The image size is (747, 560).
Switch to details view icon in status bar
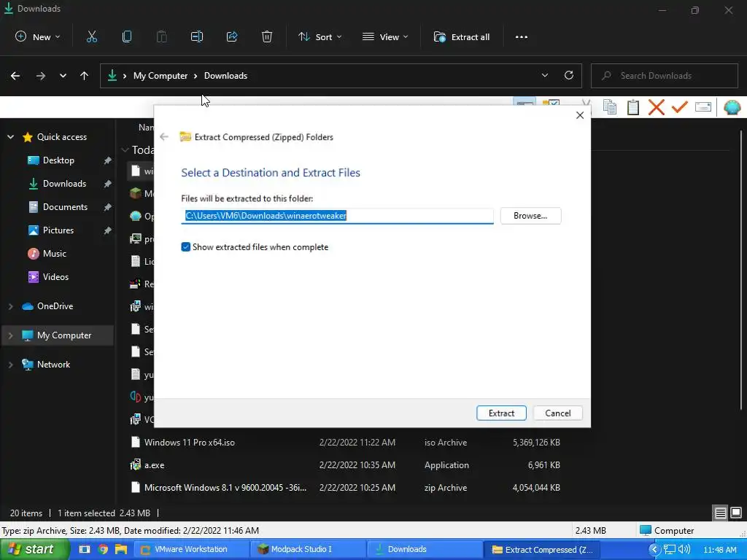pyautogui.click(x=720, y=513)
